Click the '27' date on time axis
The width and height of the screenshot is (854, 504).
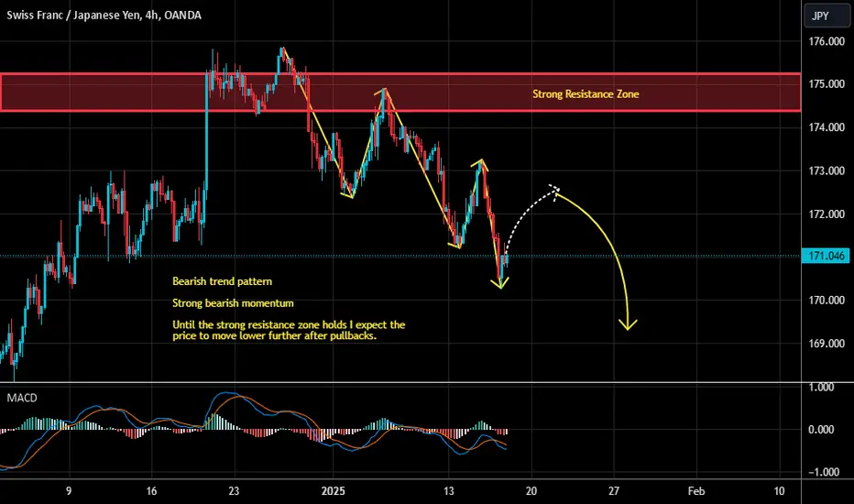(614, 491)
